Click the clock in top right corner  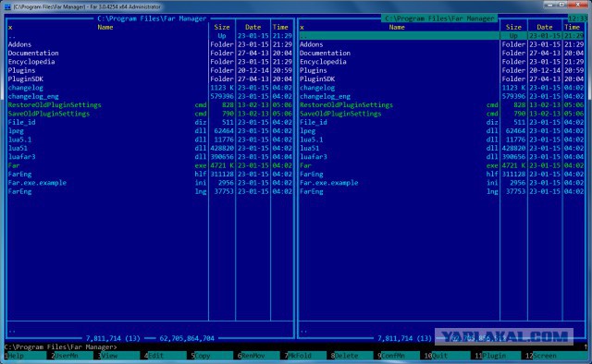(x=577, y=18)
